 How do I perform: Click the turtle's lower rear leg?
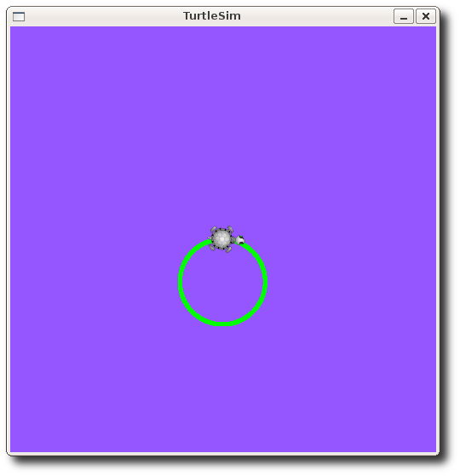tap(212, 248)
